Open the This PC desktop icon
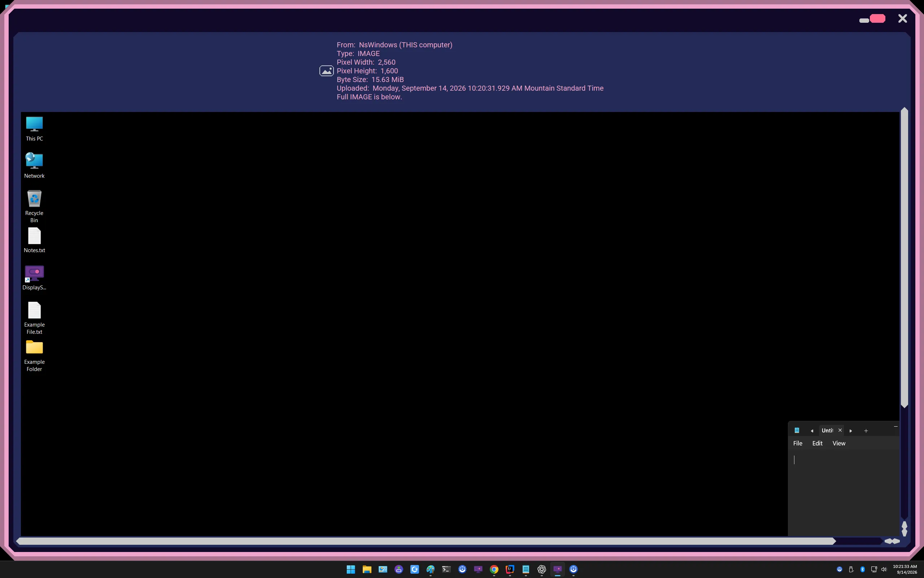 click(34, 129)
